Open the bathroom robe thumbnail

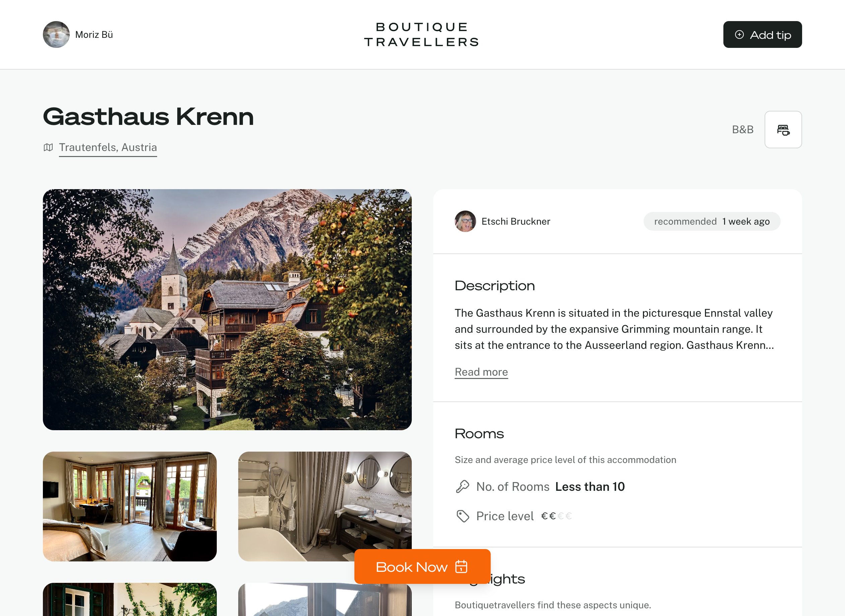click(325, 507)
